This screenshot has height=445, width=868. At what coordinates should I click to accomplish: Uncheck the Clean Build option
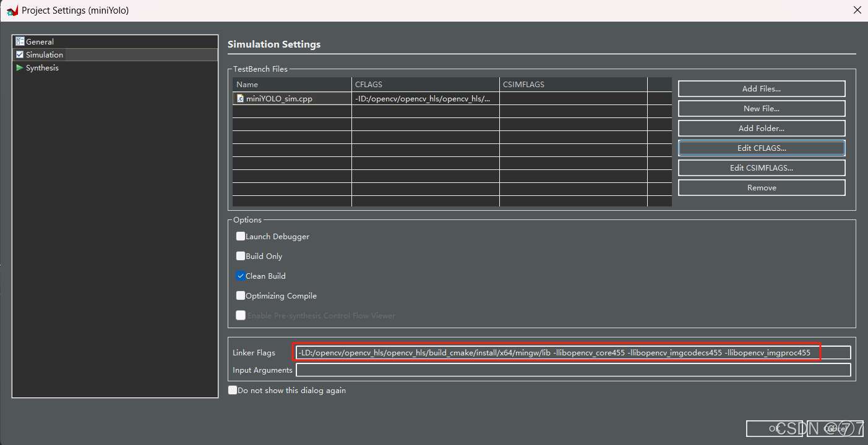coord(241,276)
